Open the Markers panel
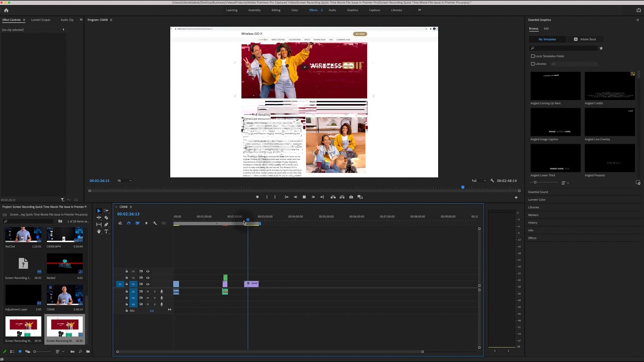This screenshot has height=362, width=644. click(x=533, y=215)
